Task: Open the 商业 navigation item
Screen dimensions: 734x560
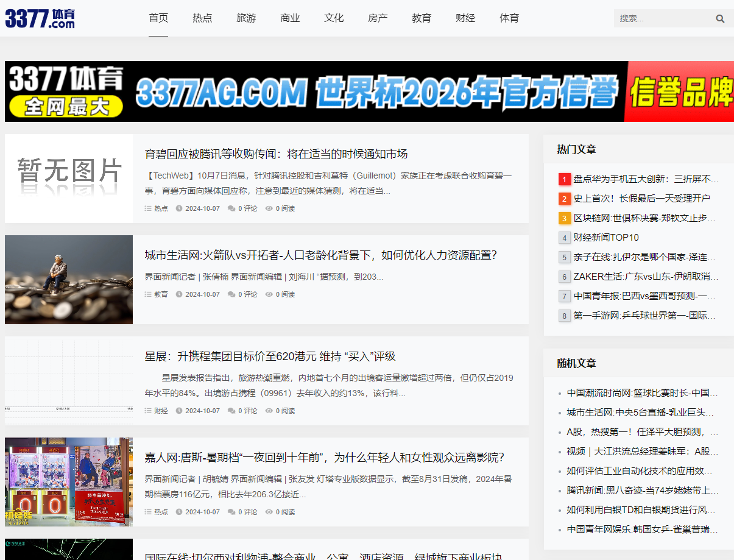Action: tap(290, 18)
